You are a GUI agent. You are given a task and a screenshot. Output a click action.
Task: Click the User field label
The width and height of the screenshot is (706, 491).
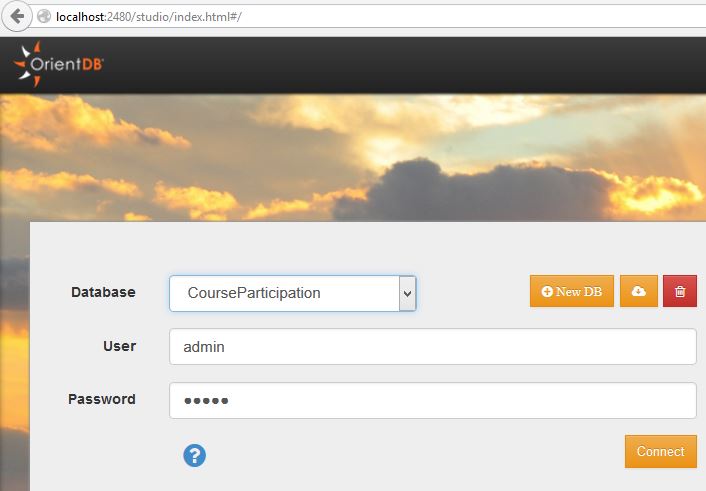click(x=119, y=346)
